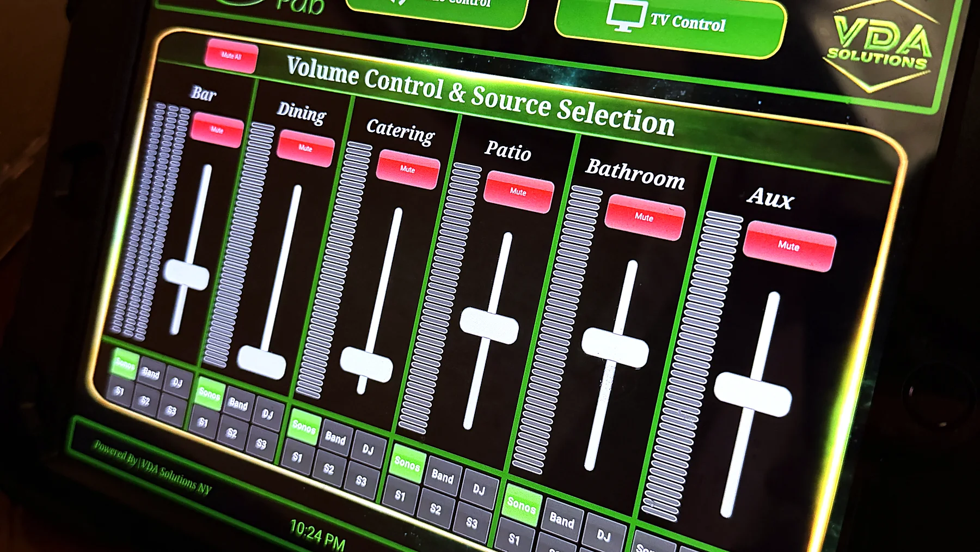Mute the Aux zone

coord(789,246)
